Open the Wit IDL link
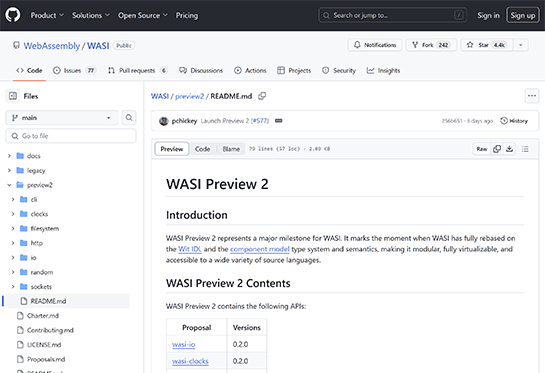 coord(190,249)
